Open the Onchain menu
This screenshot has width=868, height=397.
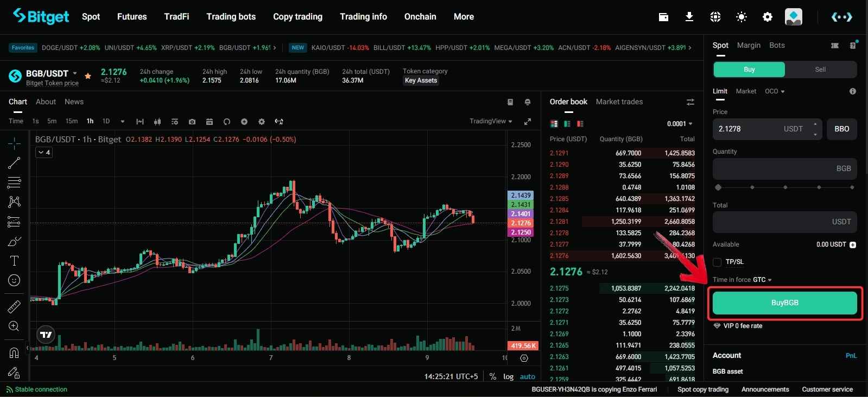pos(420,17)
